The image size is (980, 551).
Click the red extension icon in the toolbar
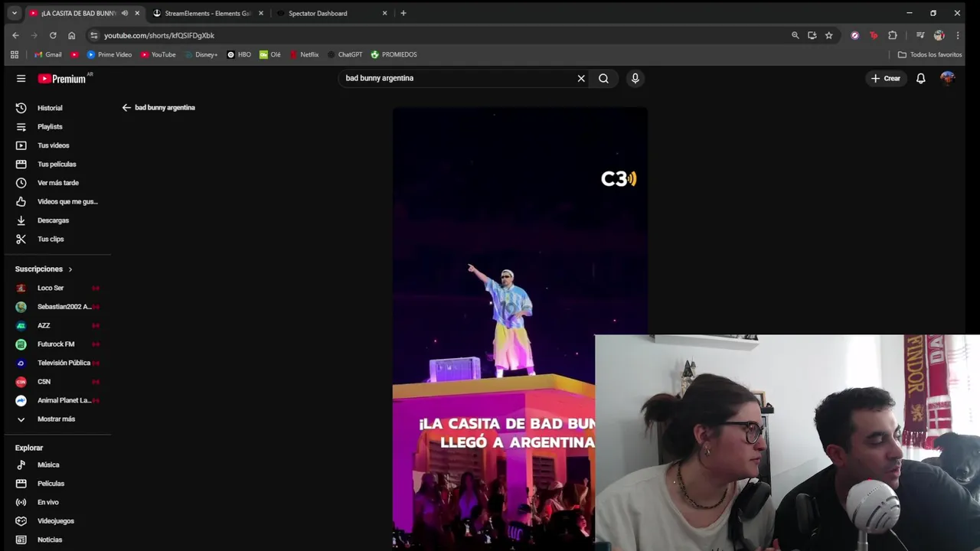(874, 35)
